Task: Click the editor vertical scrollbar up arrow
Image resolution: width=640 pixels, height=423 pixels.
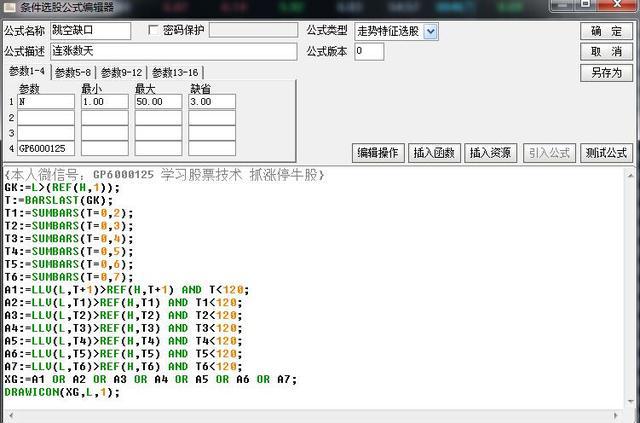Action: click(631, 176)
